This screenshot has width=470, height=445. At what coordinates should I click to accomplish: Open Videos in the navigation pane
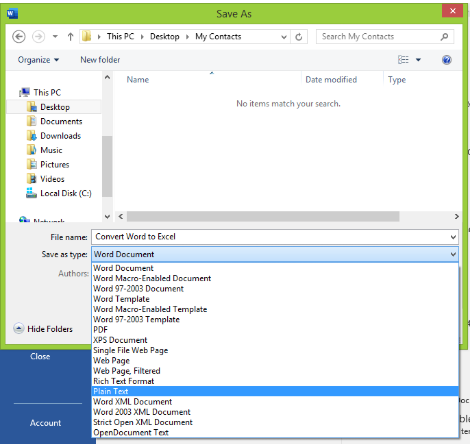coord(52,179)
